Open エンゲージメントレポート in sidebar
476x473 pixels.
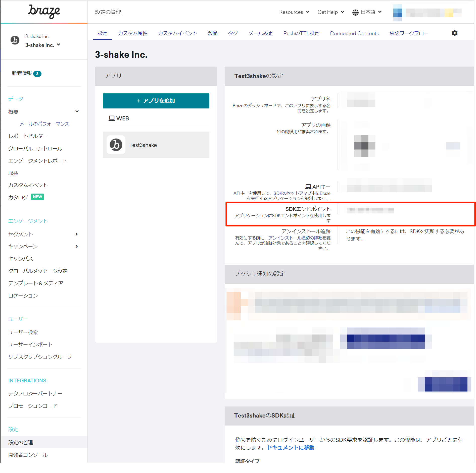click(x=38, y=161)
